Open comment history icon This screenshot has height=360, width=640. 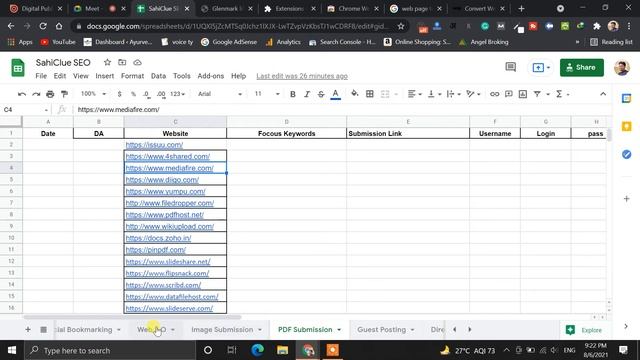click(x=510, y=67)
